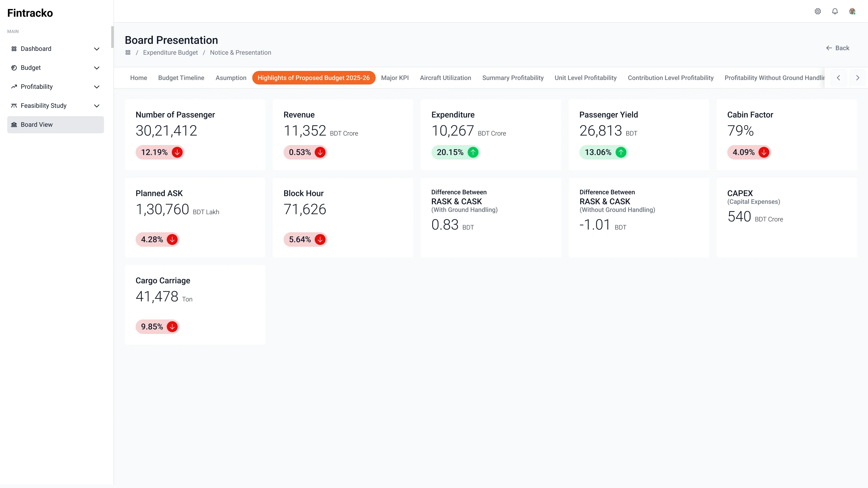868x488 pixels.
Task: Expand the Dashboard menu chevron
Action: [97, 49]
